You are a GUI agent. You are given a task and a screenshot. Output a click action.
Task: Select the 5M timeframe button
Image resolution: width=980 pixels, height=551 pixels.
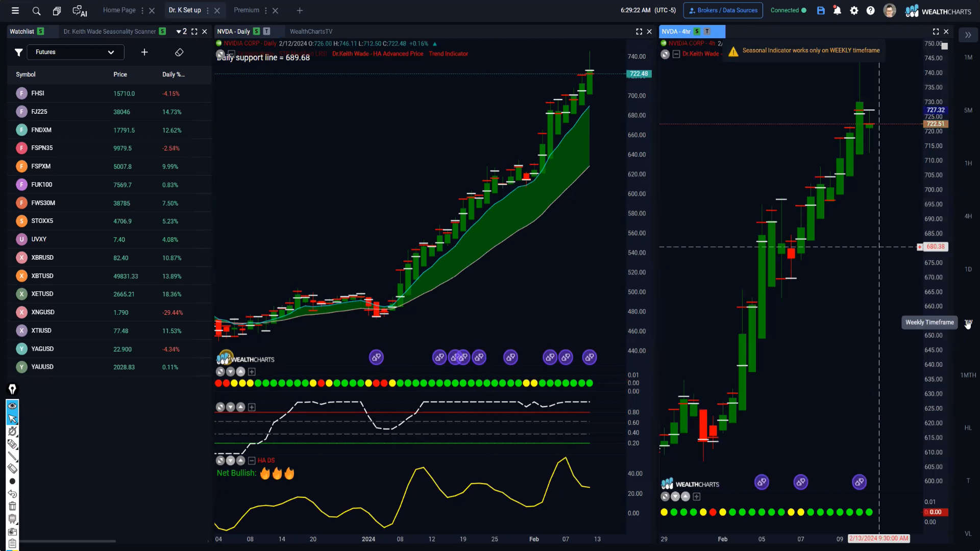click(968, 110)
